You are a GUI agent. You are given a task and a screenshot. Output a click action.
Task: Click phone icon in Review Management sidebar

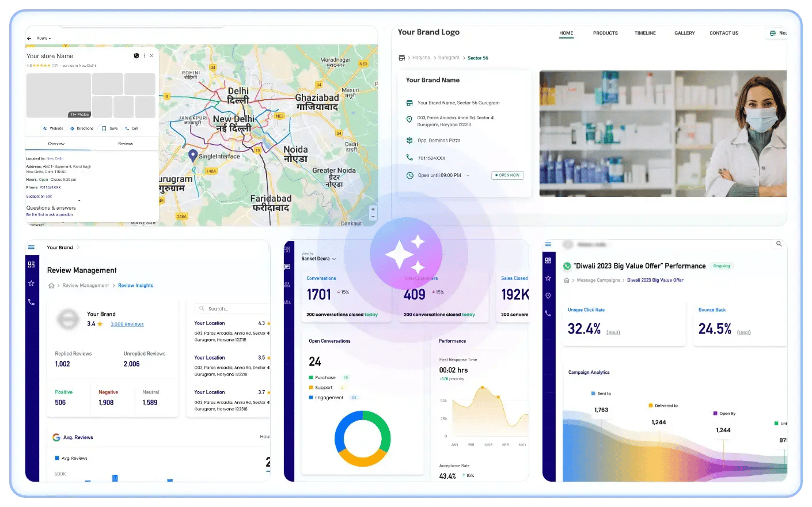click(31, 302)
